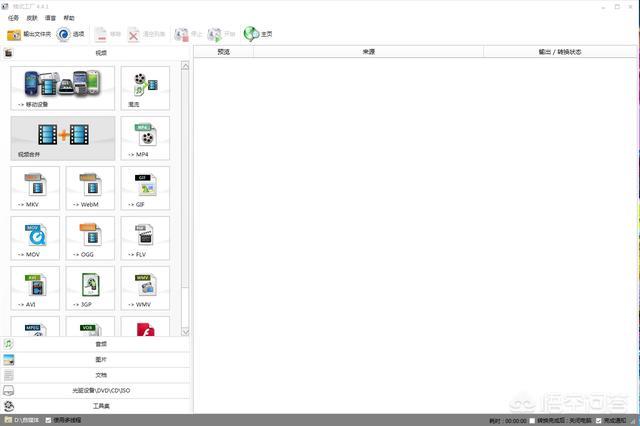This screenshot has height=426, width=640.
Task: Choose convert to GIF format
Action: pos(145,187)
